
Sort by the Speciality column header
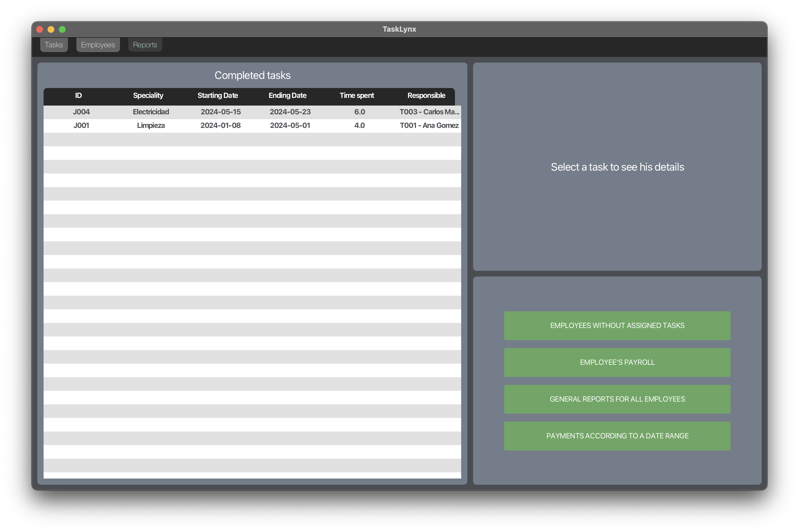[x=148, y=95]
